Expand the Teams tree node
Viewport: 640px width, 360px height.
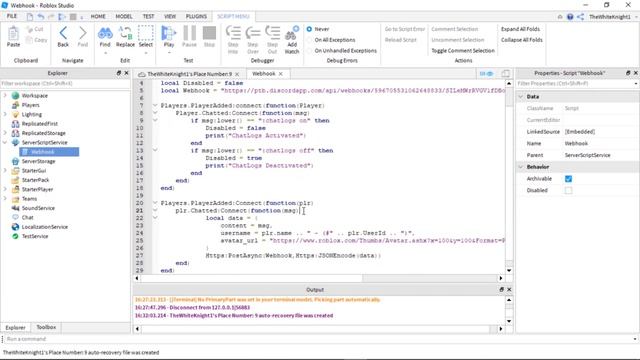(x=5, y=199)
